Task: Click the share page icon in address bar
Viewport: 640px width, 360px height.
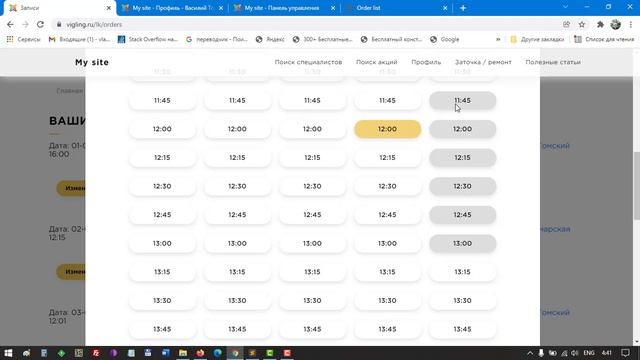Action: [567, 24]
